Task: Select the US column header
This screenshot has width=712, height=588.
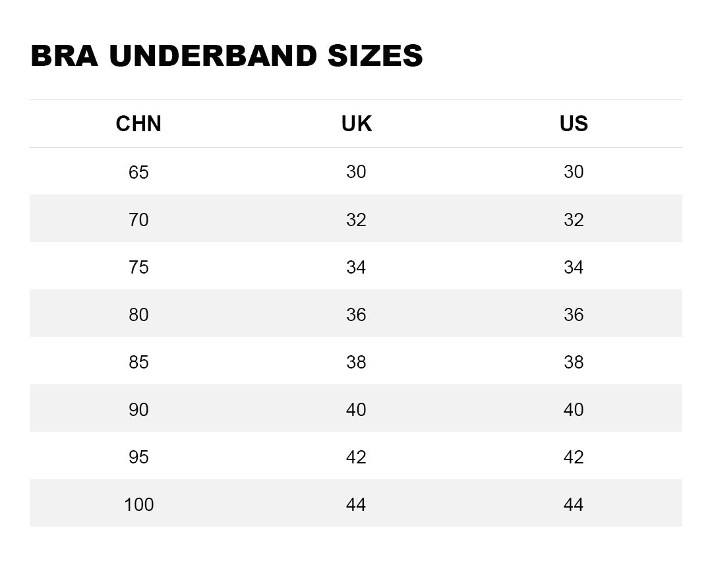Action: 574,124
